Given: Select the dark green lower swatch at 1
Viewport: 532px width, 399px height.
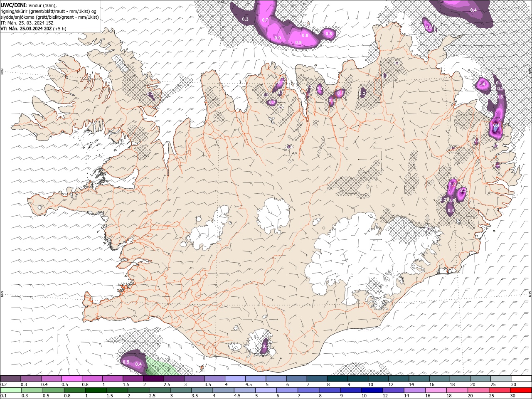Looking at the screenshot, I should point(96,390).
